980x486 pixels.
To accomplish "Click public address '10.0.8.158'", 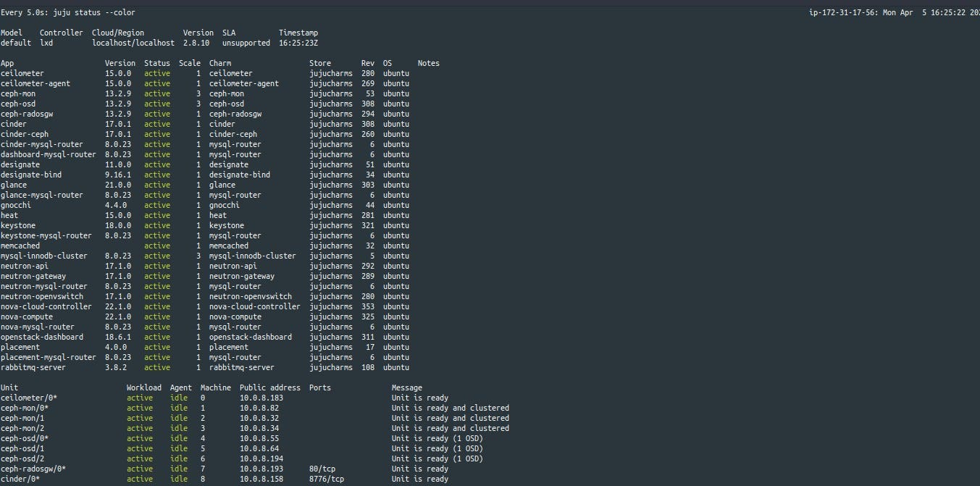I will click(x=261, y=479).
